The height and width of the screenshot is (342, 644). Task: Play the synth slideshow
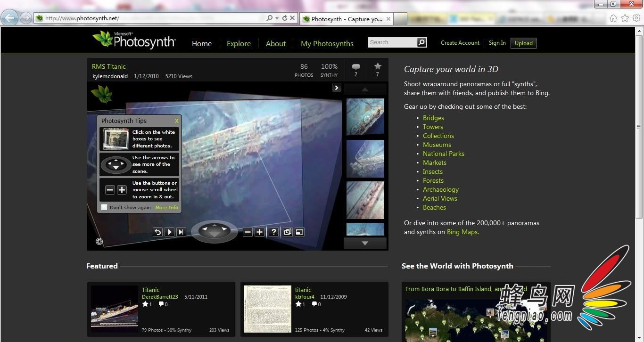(169, 232)
